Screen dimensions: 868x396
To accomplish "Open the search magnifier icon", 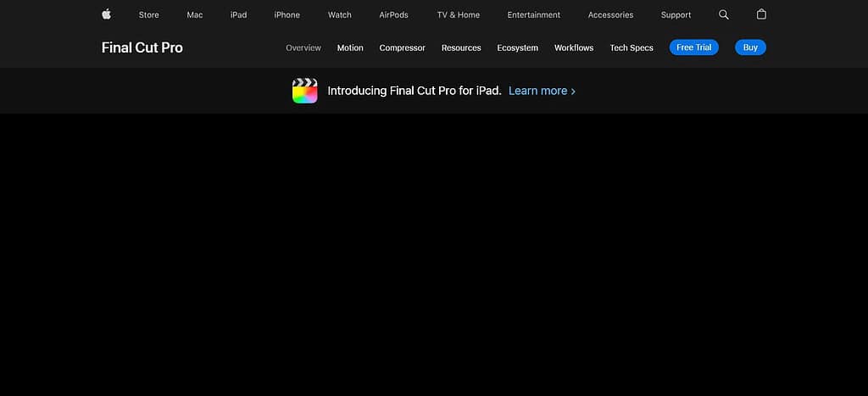I will coord(724,15).
